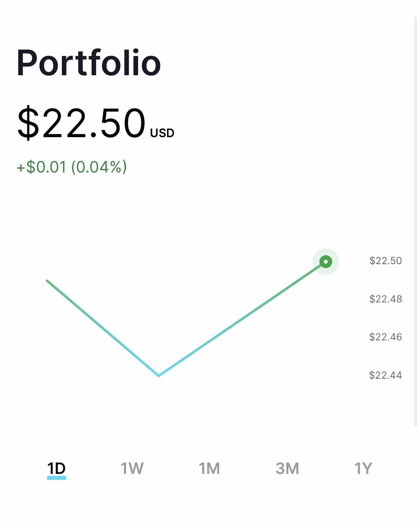Click the falling segment of chart line

click(x=103, y=328)
